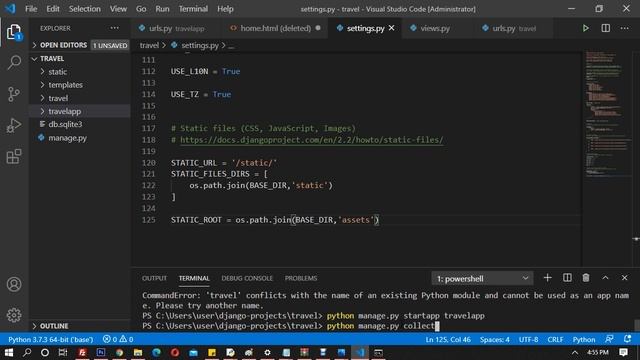
Task: Change encoding via UTF-8 status item
Action: pos(528,339)
